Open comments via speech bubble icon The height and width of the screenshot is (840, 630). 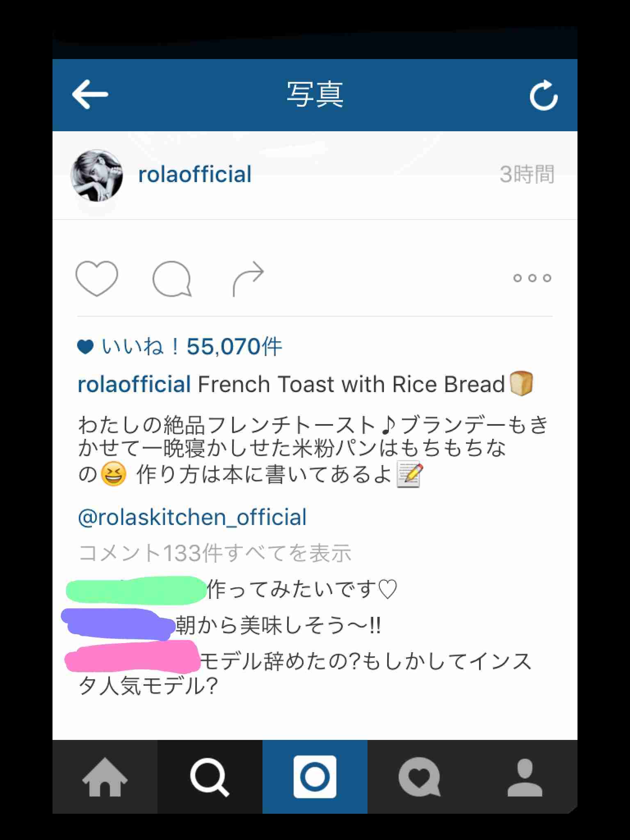pyautogui.click(x=172, y=278)
